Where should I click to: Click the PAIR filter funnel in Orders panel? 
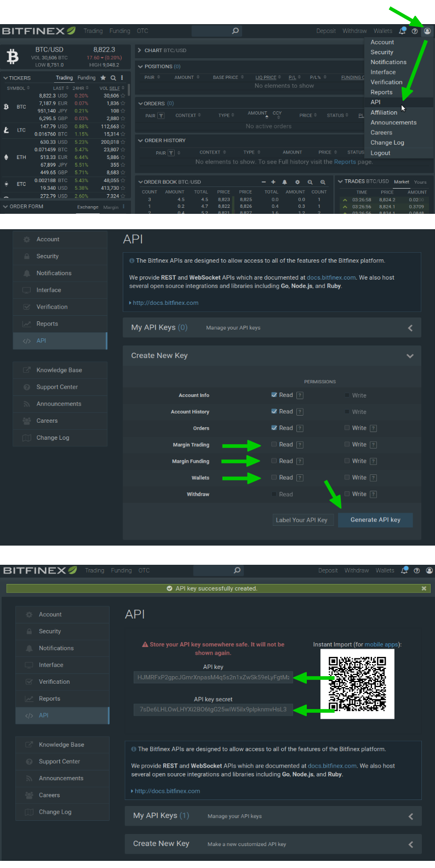click(161, 116)
